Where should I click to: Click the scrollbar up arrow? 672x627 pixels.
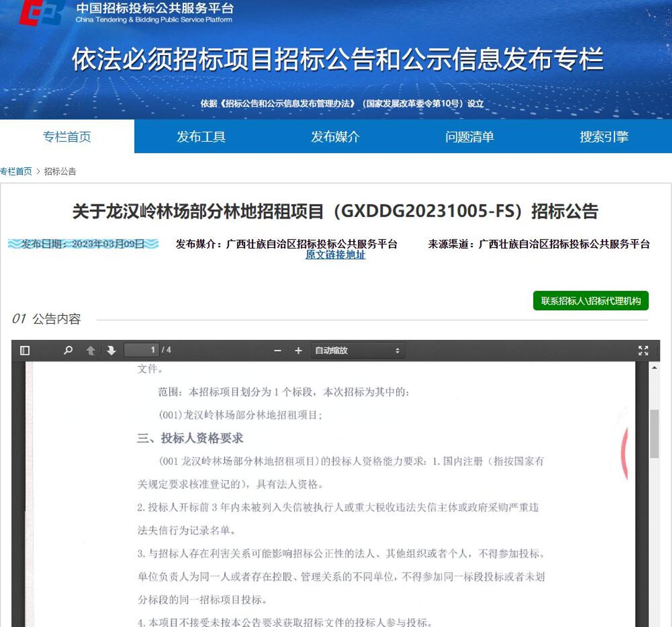click(654, 368)
